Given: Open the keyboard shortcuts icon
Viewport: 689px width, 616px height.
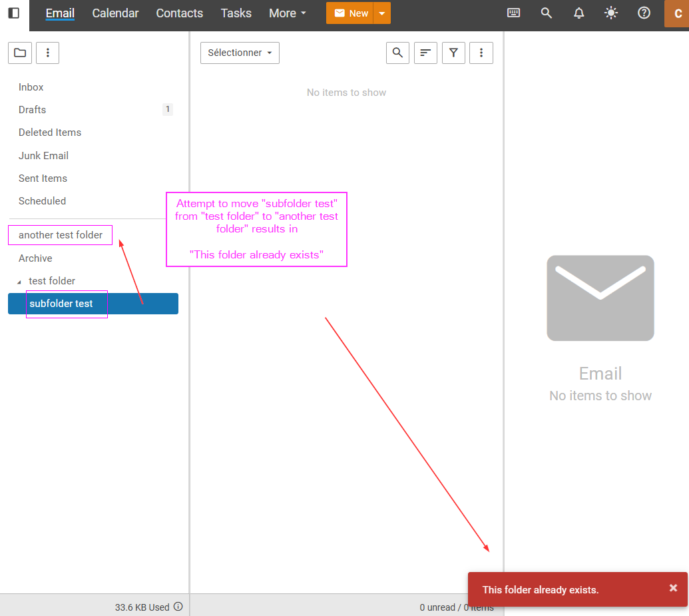Looking at the screenshot, I should point(513,13).
